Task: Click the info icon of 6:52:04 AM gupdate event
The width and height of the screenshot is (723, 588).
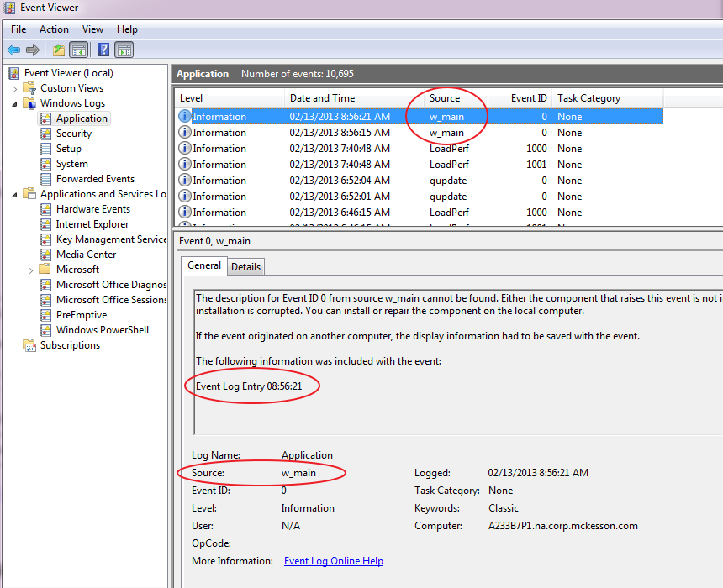Action: click(184, 180)
